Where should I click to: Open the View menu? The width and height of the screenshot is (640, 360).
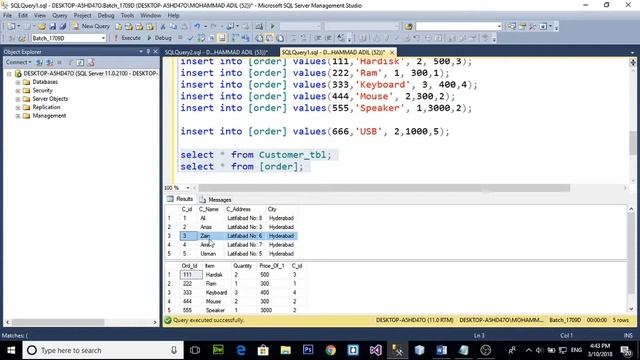[40, 16]
